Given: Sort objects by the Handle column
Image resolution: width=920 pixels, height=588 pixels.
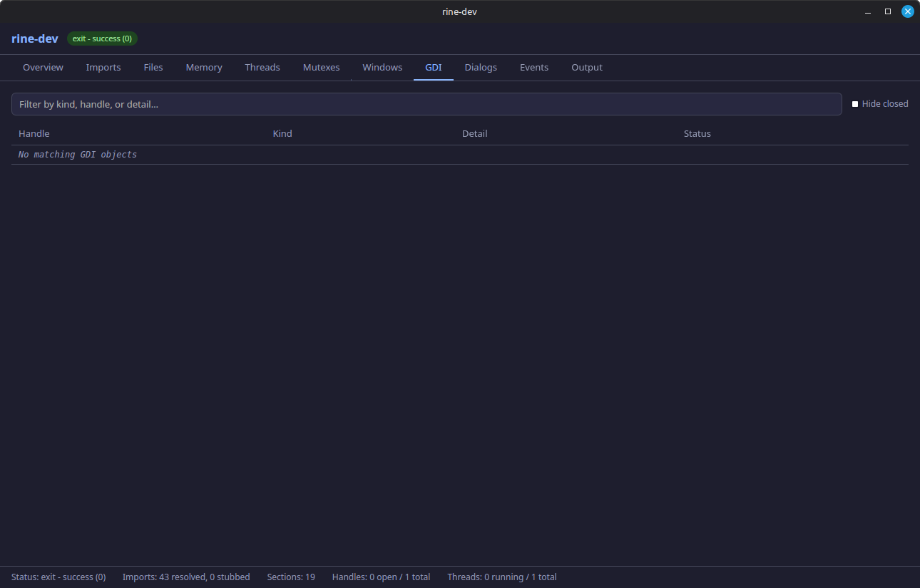Looking at the screenshot, I should [x=34, y=133].
